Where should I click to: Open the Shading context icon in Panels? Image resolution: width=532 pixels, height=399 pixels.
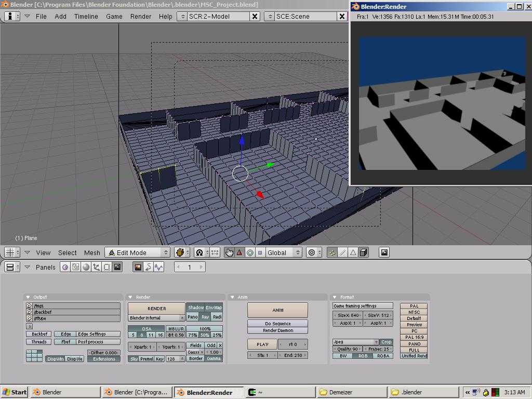[86, 267]
